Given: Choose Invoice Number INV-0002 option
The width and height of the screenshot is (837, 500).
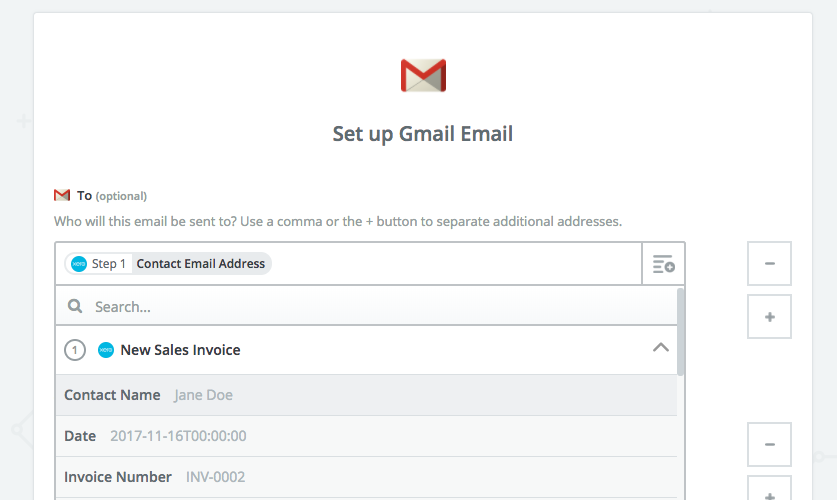Looking at the screenshot, I should click(366, 477).
